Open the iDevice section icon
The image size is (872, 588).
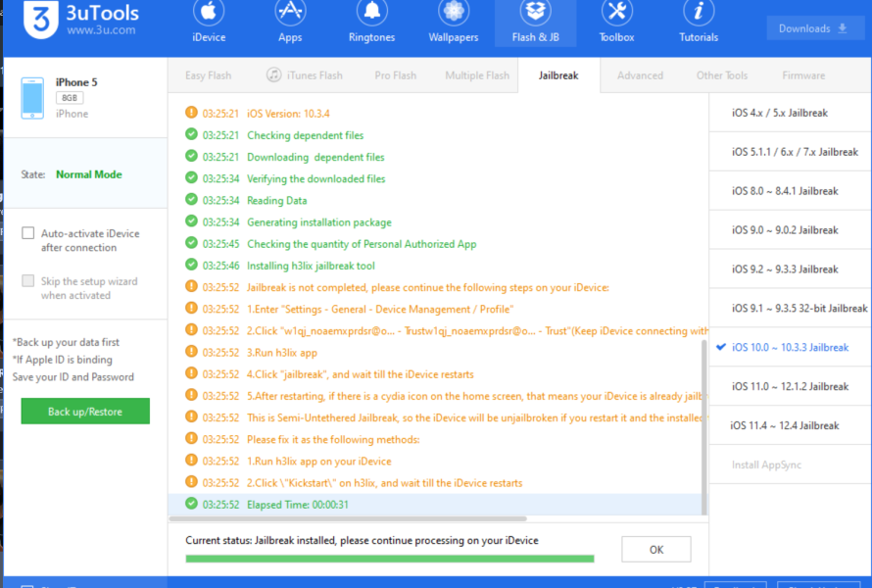(209, 13)
